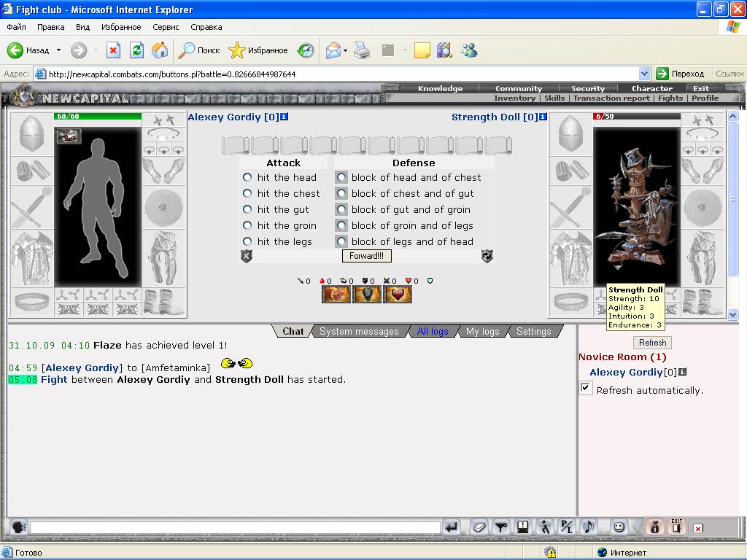This screenshot has height=560, width=747.
Task: Click the chat message input field
Action: 235,527
